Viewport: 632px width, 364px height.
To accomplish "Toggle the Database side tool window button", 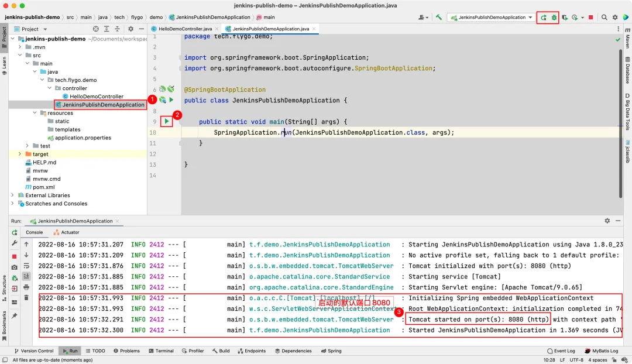I will coord(627,70).
